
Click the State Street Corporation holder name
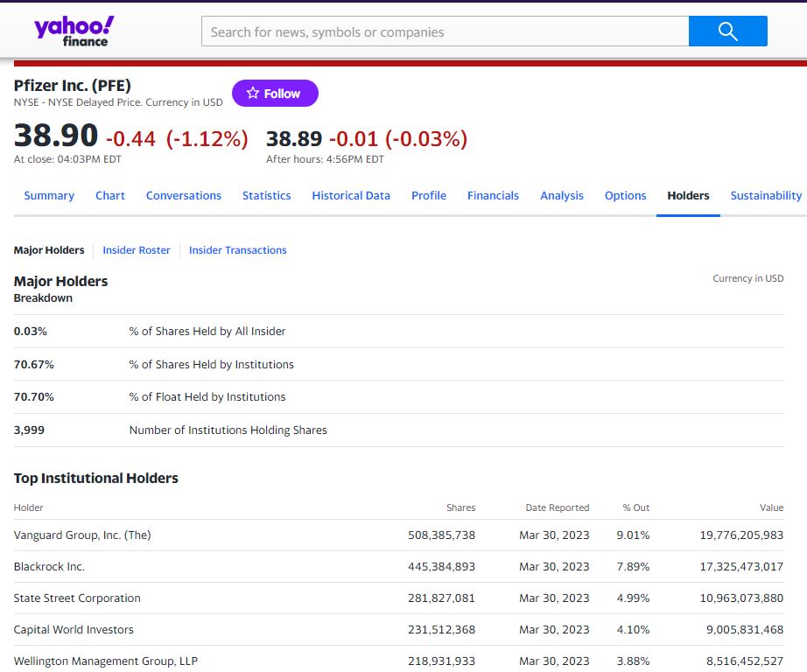(77, 598)
